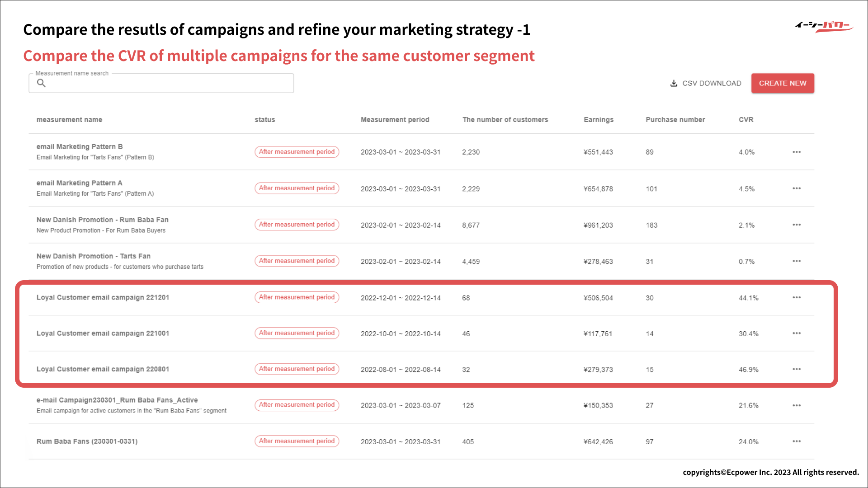Image resolution: width=868 pixels, height=488 pixels.
Task: Open three-dot menu for Rum Baba Fan promotion
Action: [x=797, y=225]
